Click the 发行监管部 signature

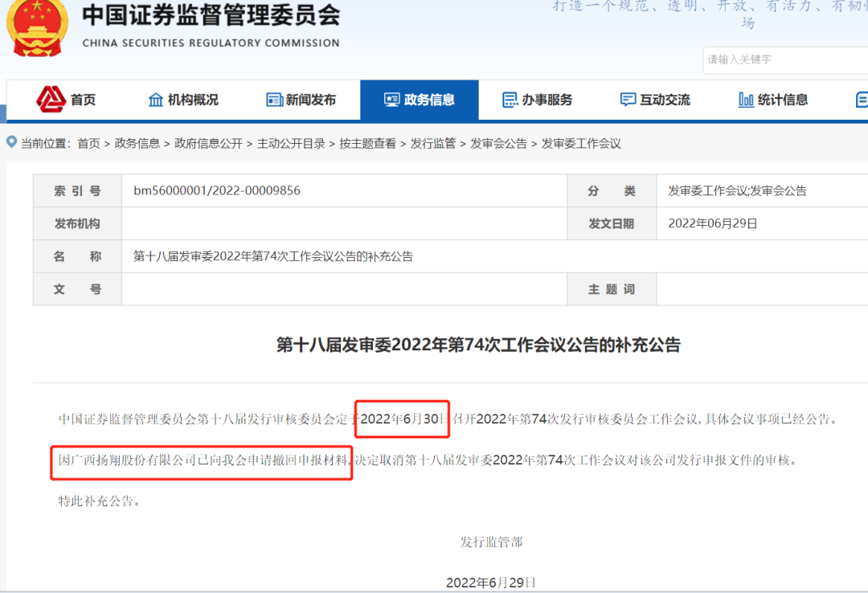[491, 542]
